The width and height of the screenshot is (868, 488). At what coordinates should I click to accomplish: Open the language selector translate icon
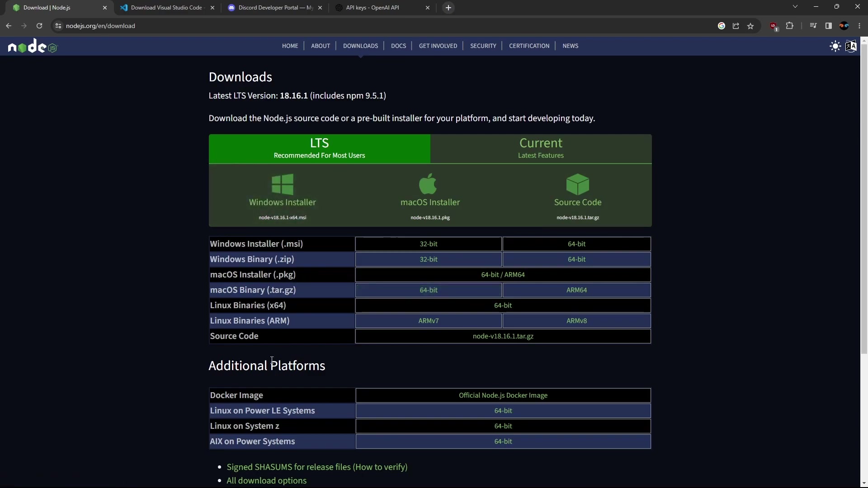[852, 46]
